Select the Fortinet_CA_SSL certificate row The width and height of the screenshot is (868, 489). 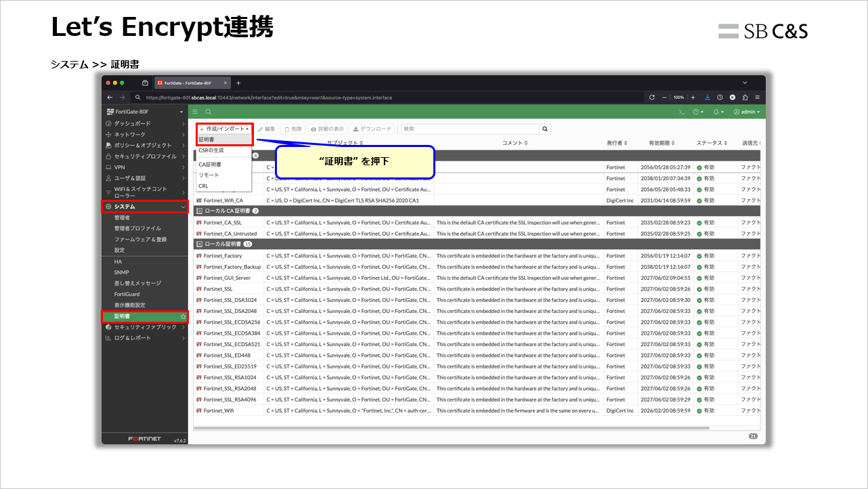pyautogui.click(x=477, y=222)
